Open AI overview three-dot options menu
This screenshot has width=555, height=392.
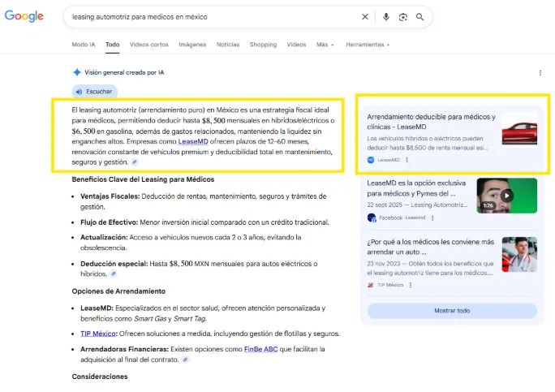click(x=540, y=72)
